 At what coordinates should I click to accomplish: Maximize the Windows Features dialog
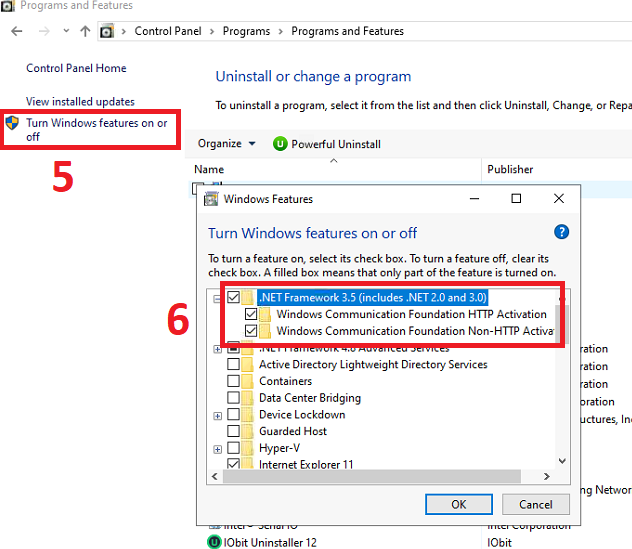coord(516,199)
